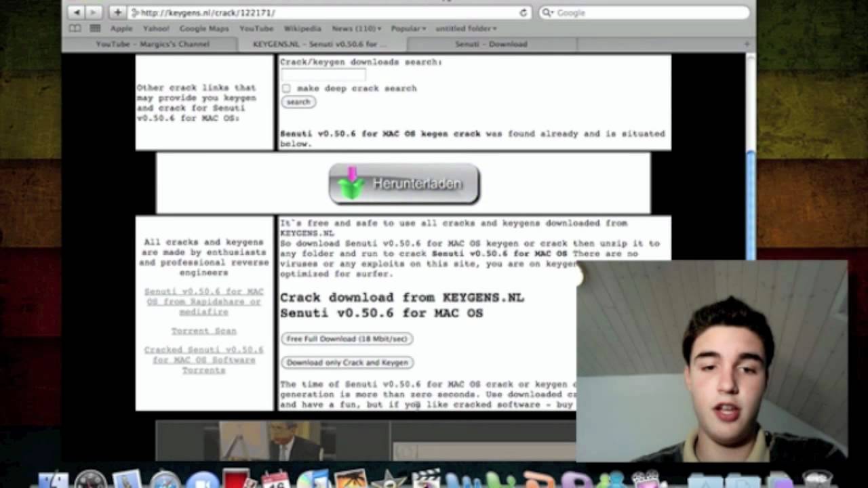Screen dimensions: 868x488
Task: Switch to the Senuti - Download tab
Action: tap(491, 44)
